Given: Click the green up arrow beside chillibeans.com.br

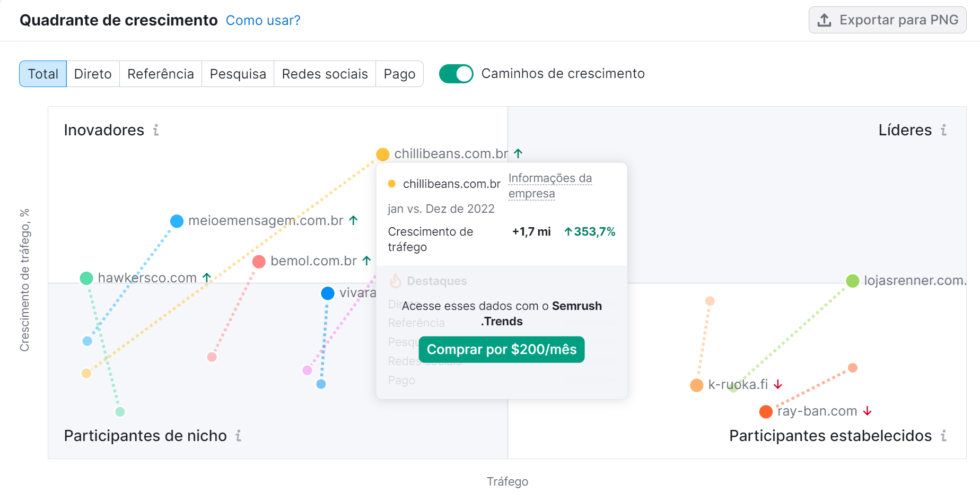Looking at the screenshot, I should point(518,153).
